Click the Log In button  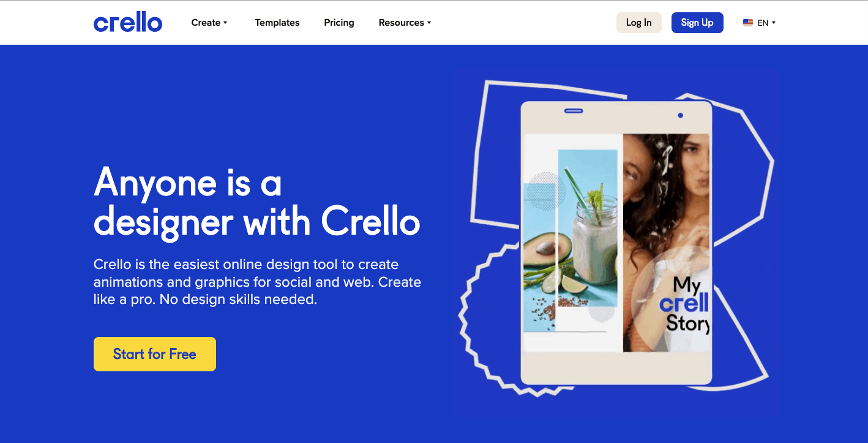[x=638, y=23]
